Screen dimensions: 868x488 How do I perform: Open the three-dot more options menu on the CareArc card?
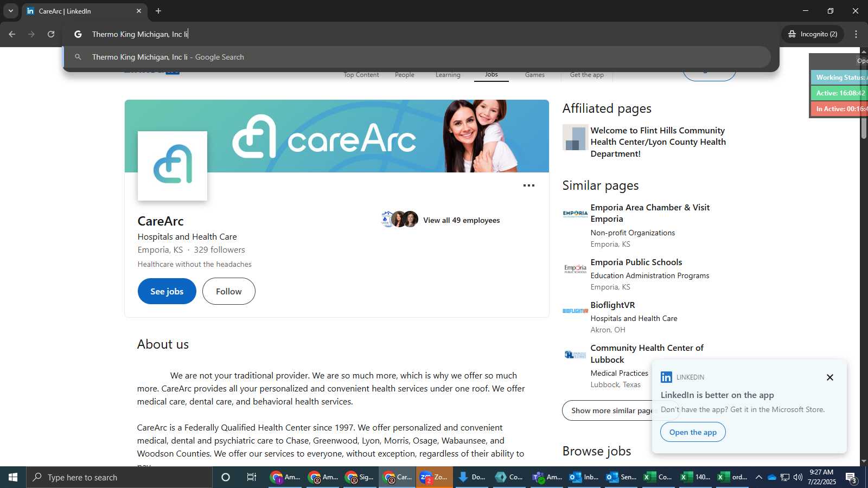pos(529,185)
